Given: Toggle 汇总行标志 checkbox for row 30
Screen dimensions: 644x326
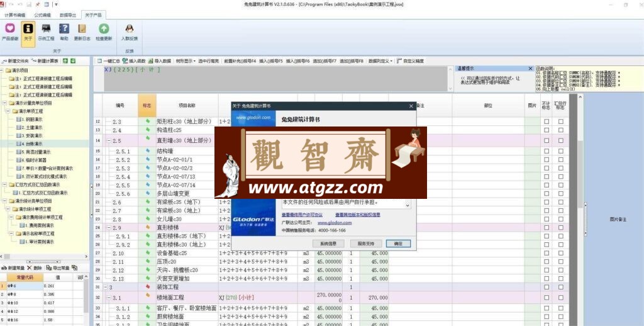Looking at the screenshot, I should (560, 279).
